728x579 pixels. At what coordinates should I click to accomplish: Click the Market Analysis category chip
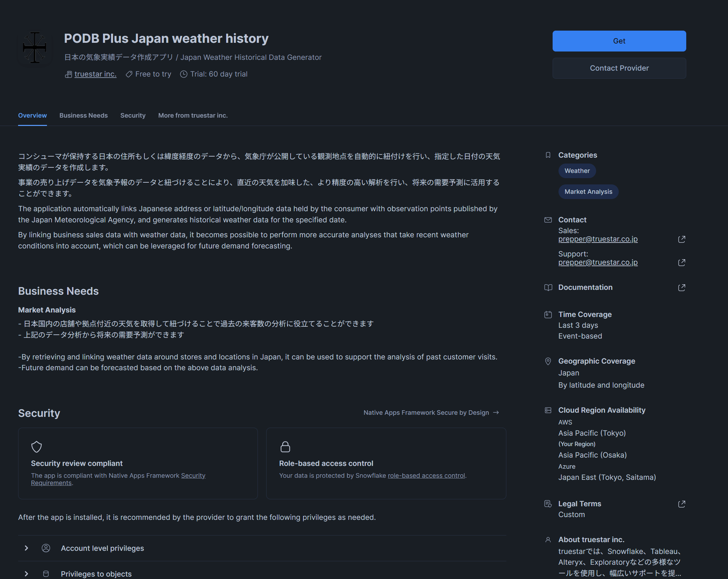588,192
